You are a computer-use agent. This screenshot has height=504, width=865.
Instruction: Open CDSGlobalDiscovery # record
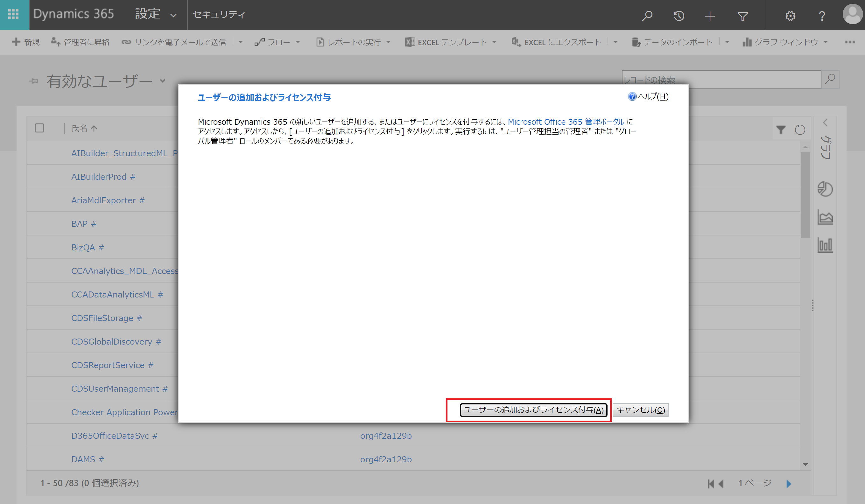point(116,342)
